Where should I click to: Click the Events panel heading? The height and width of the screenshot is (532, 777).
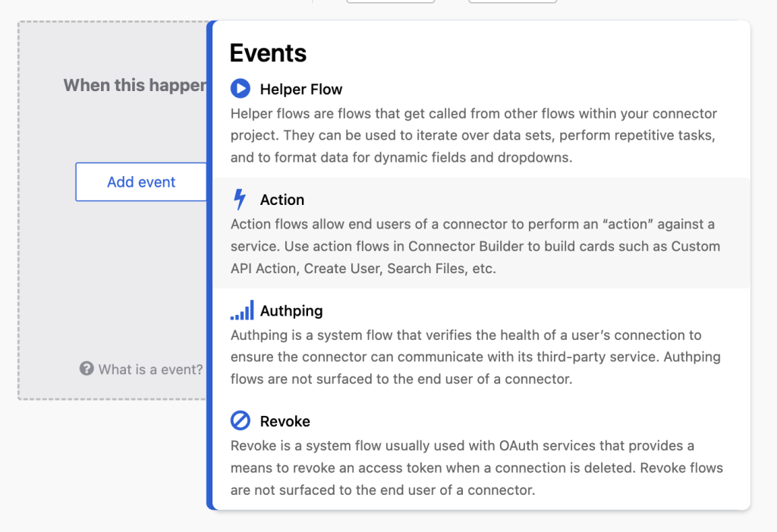click(x=268, y=53)
